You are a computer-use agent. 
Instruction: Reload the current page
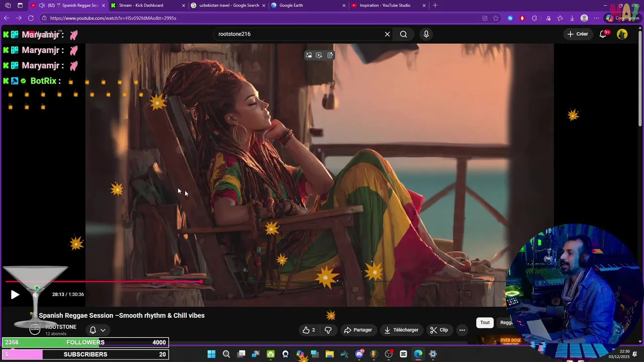pos(31,18)
